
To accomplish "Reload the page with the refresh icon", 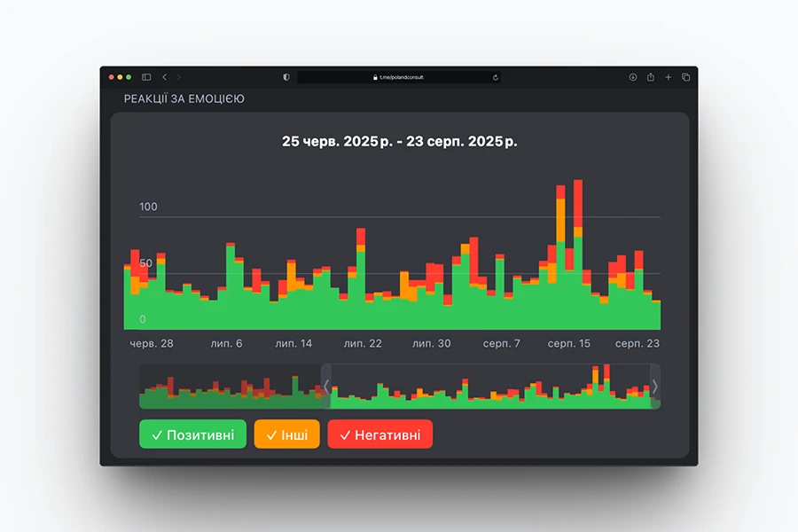I will 495,77.
